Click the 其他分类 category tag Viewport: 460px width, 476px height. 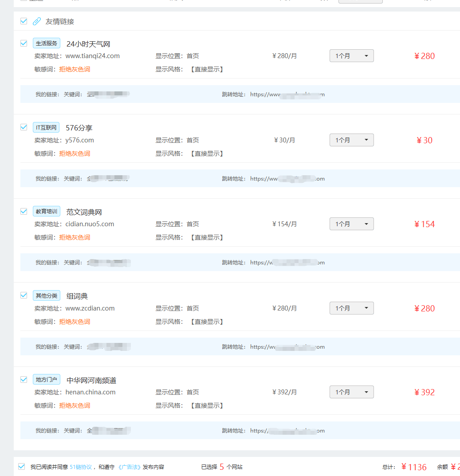click(x=47, y=296)
